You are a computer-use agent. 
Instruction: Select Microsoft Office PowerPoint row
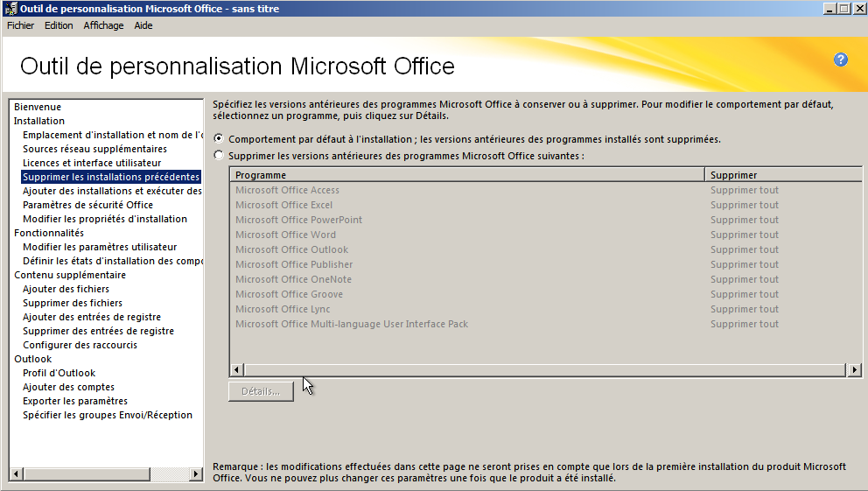click(546, 220)
